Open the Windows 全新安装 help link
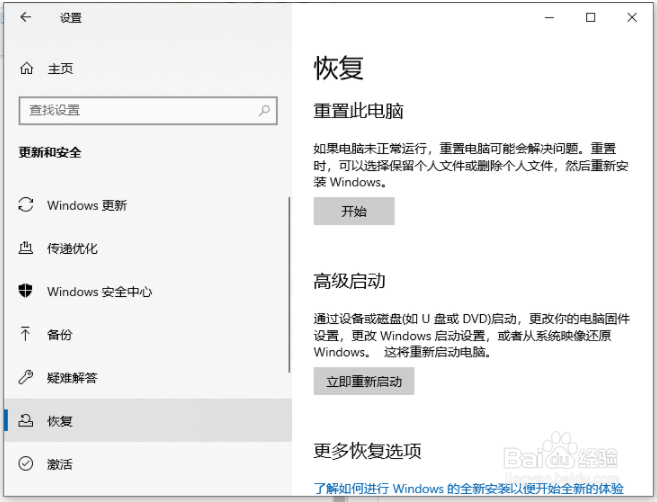 click(x=468, y=488)
